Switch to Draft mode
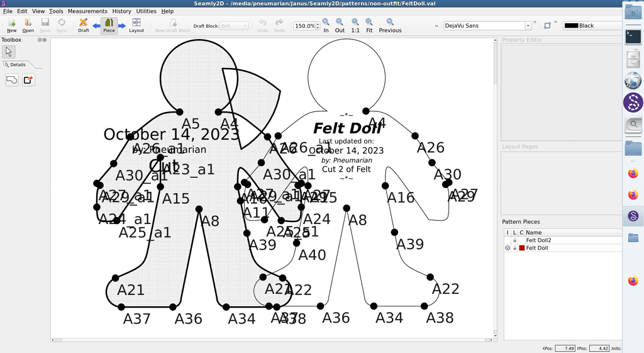The height and width of the screenshot is (353, 644). pyautogui.click(x=83, y=25)
